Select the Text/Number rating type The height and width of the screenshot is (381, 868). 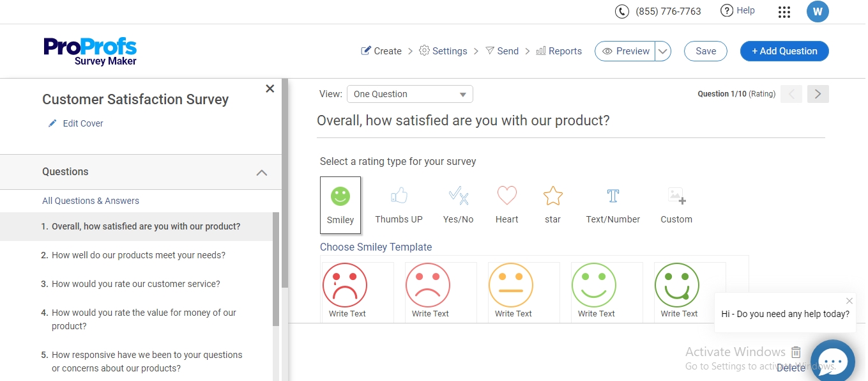pyautogui.click(x=612, y=203)
